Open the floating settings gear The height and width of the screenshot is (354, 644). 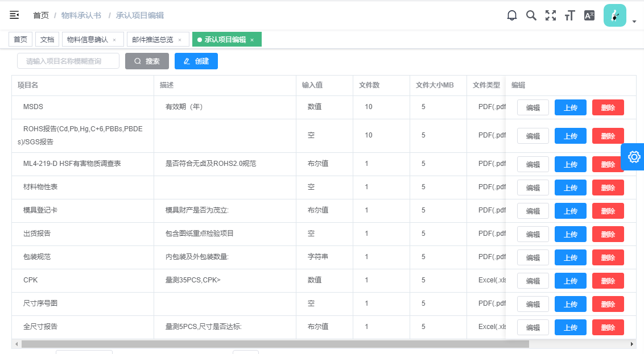[x=634, y=157]
